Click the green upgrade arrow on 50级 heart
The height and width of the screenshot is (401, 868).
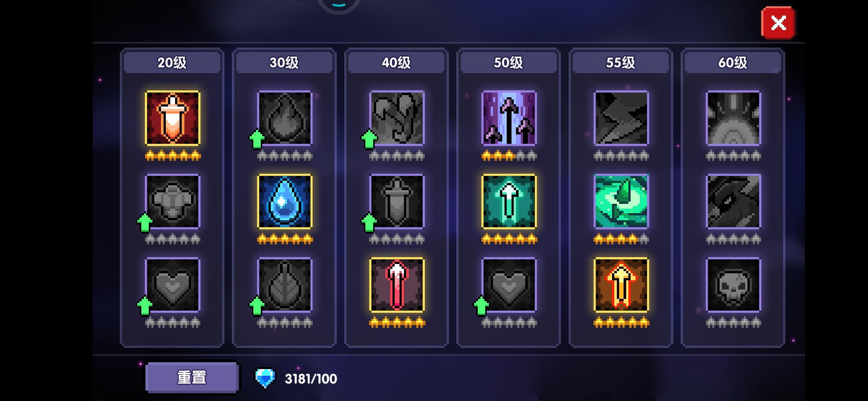(x=481, y=305)
